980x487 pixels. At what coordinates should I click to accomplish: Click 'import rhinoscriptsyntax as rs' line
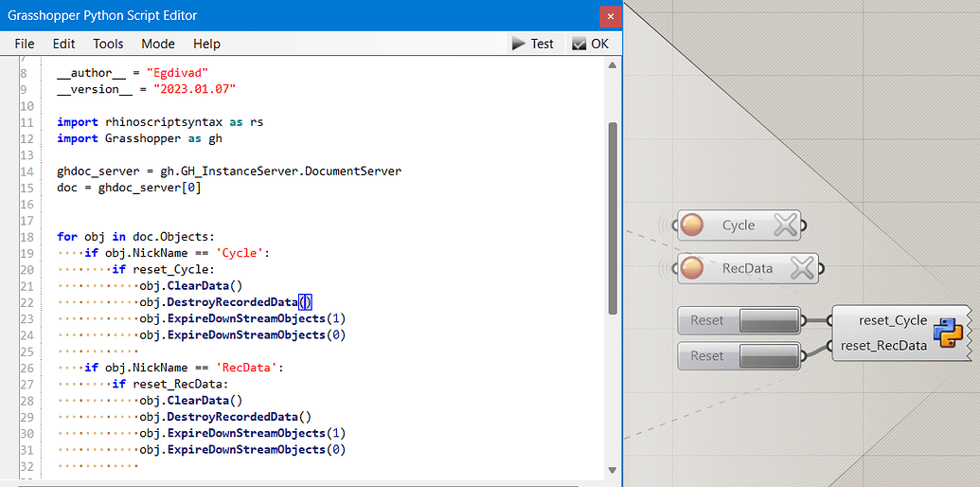(x=160, y=122)
